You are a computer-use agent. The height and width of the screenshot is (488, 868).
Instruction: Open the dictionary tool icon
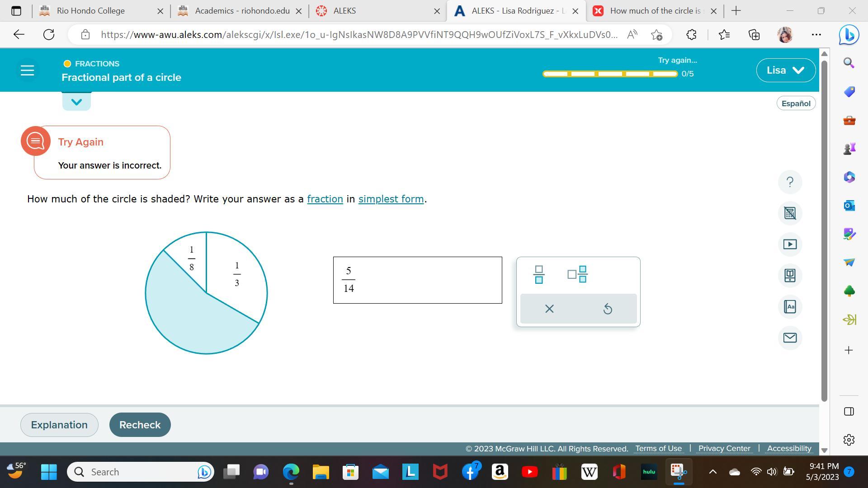coord(790,307)
